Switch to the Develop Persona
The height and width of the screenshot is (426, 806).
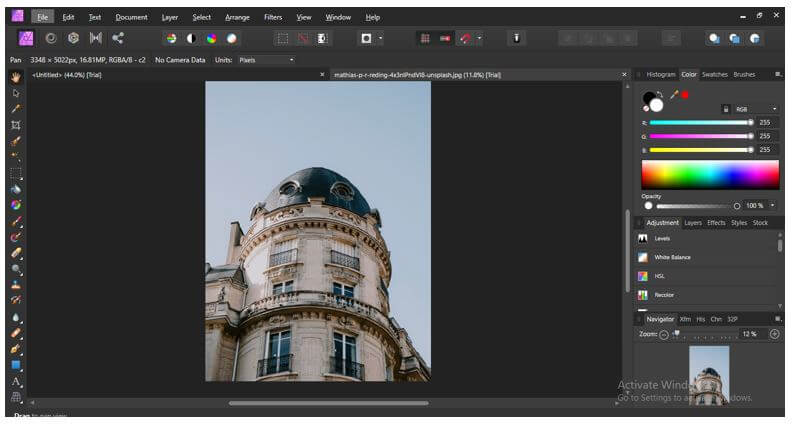[74, 39]
